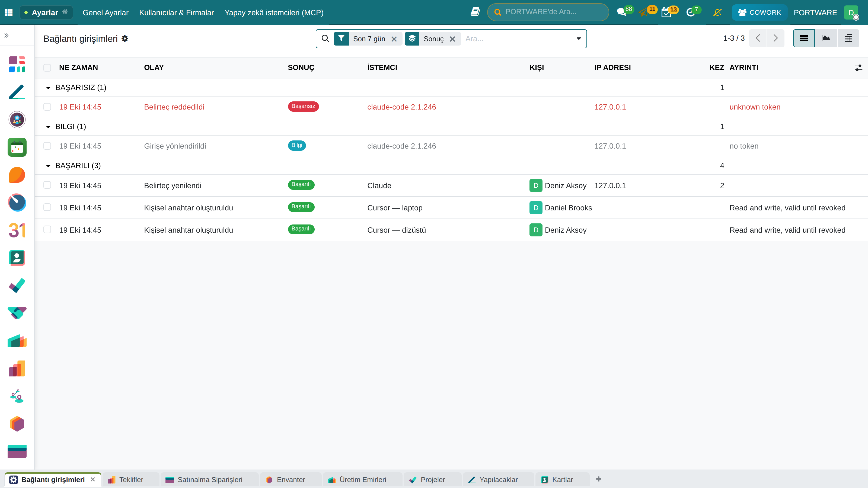Screen dimensions: 868x488
Task: Check the Belirteç reddedildi row checkbox
Action: click(x=47, y=107)
